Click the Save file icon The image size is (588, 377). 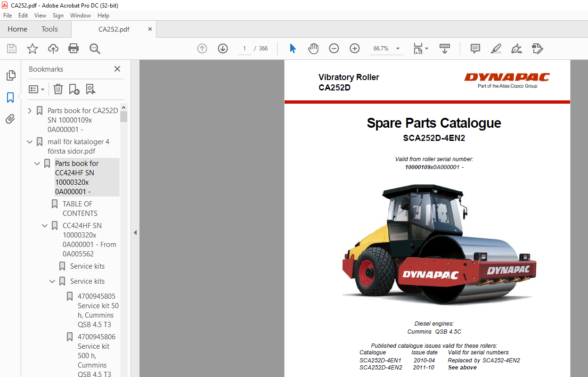point(12,49)
